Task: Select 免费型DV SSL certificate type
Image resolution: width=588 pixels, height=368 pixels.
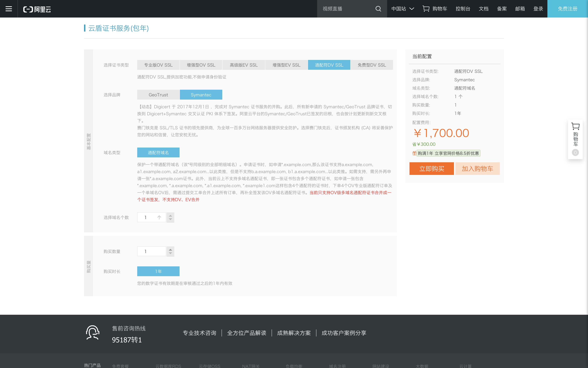Action: (372, 65)
